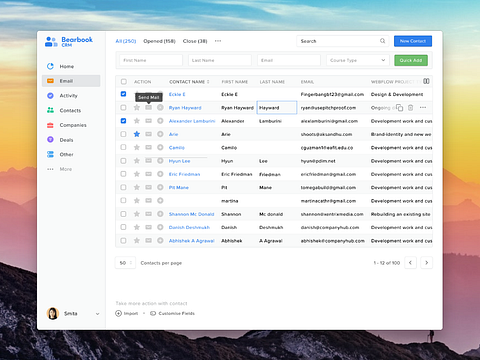Click the New Contact button
Image resolution: width=480 pixels, height=360 pixels.
(413, 41)
